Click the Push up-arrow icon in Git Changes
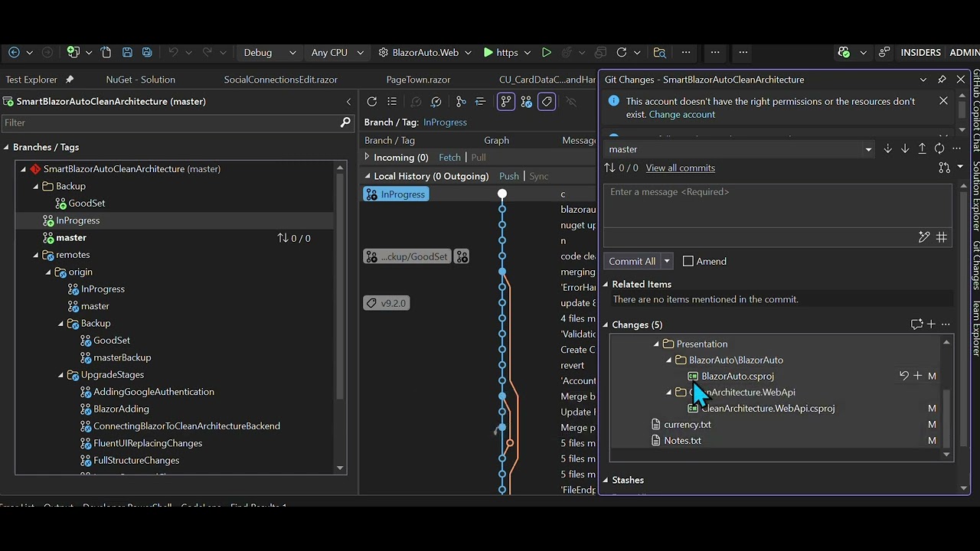The height and width of the screenshot is (551, 980). [x=922, y=149]
